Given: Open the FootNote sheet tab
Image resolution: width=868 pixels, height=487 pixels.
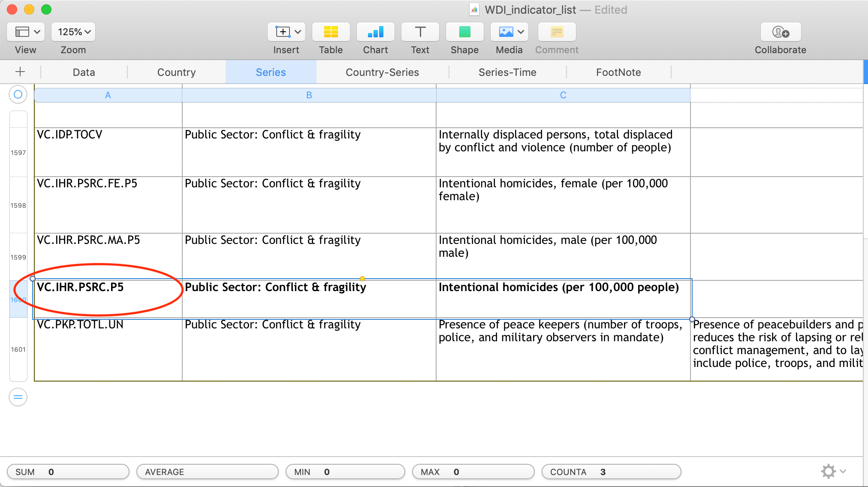Looking at the screenshot, I should click(x=618, y=72).
